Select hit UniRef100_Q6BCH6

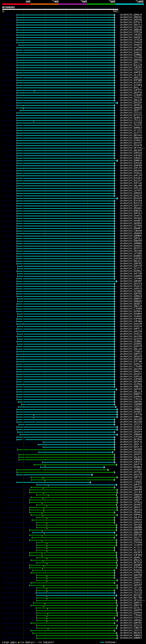[x=131, y=30]
